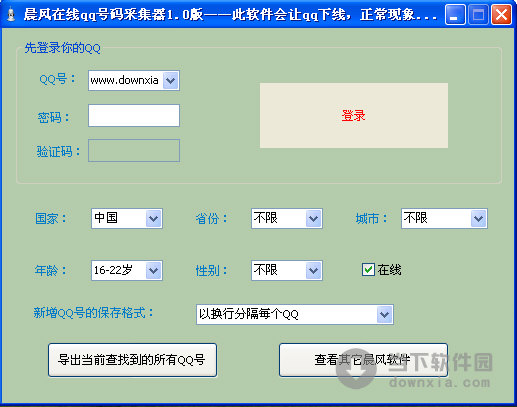Click the 密码： label text
517x407 pixels.
click(x=53, y=117)
